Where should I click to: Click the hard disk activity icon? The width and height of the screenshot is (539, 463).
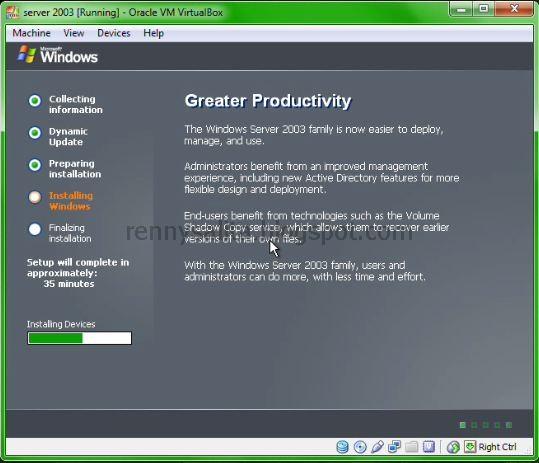pyautogui.click(x=342, y=447)
